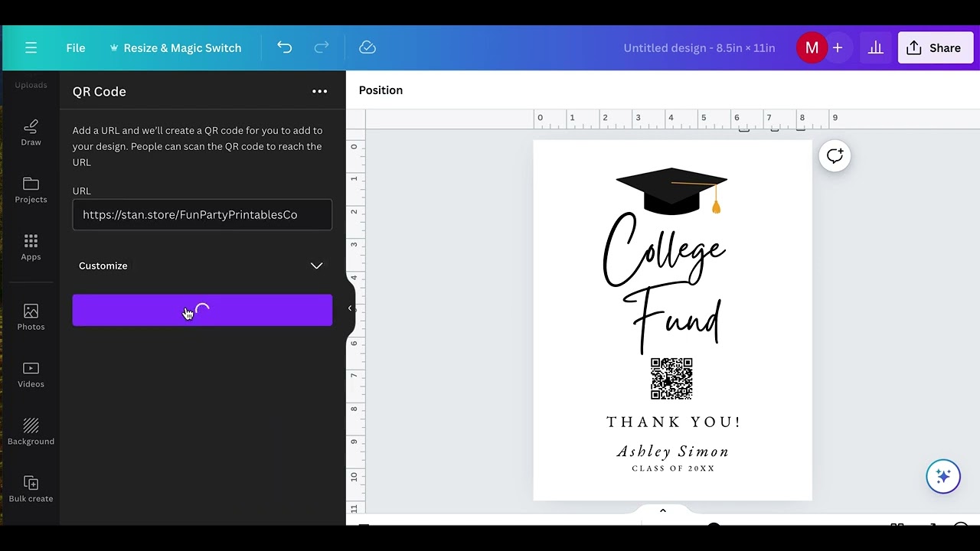The height and width of the screenshot is (551, 980).
Task: Check cloud save status icon
Action: pyautogui.click(x=367, y=47)
